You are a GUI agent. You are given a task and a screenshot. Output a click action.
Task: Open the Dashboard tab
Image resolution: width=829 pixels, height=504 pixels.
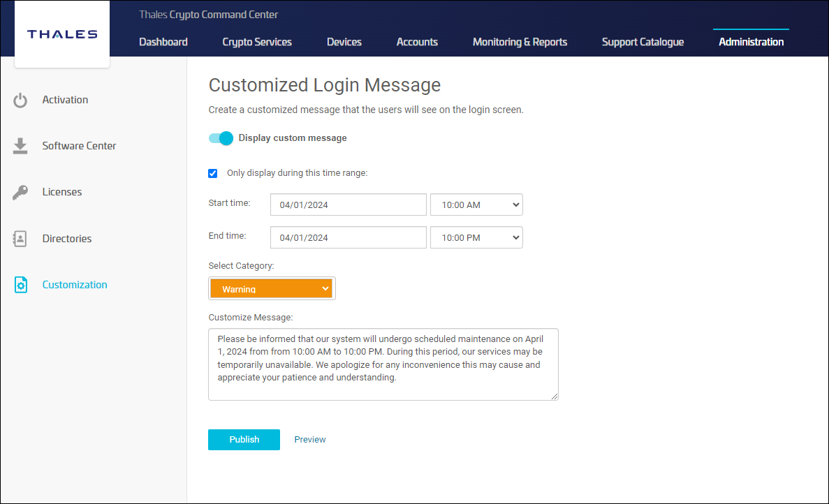tap(163, 42)
